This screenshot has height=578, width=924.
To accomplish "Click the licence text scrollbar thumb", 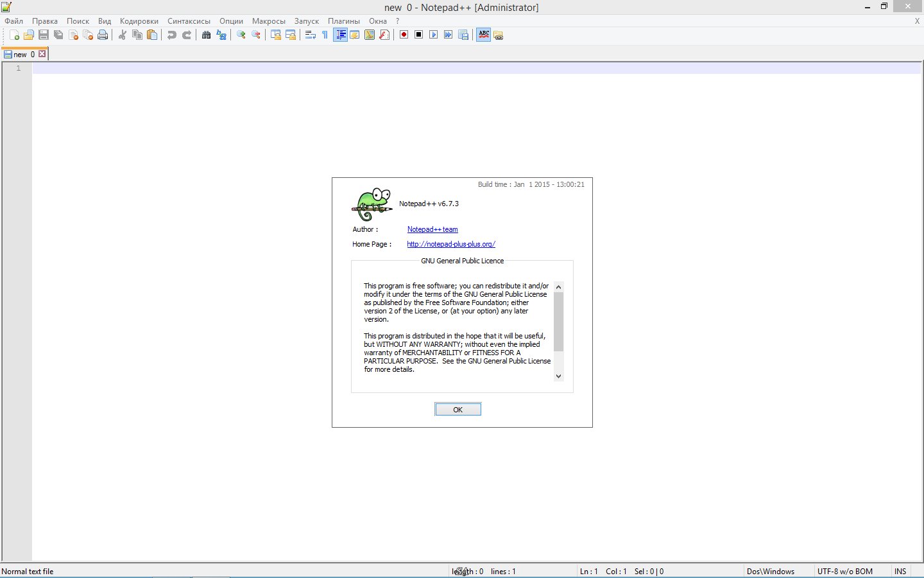I will [x=558, y=322].
